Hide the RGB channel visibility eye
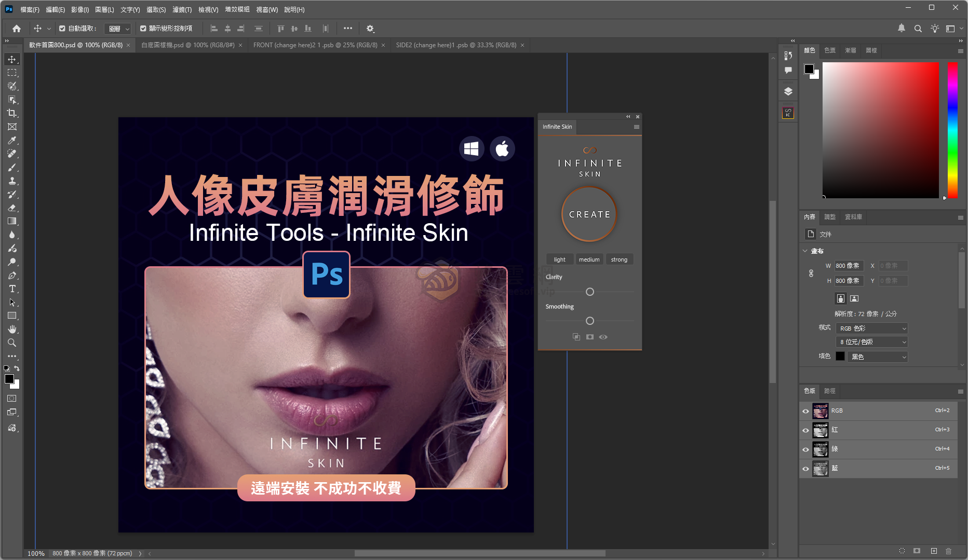This screenshot has width=968, height=560. pos(805,411)
